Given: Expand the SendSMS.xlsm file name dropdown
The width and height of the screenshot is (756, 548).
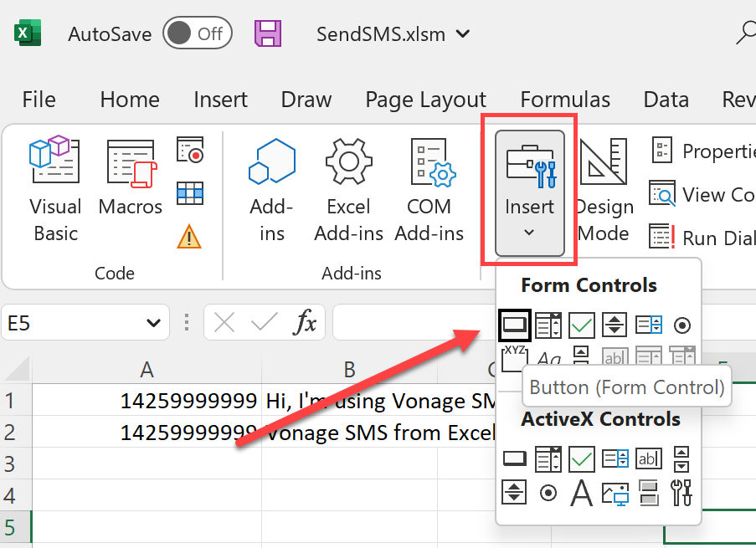Looking at the screenshot, I should 463,33.
